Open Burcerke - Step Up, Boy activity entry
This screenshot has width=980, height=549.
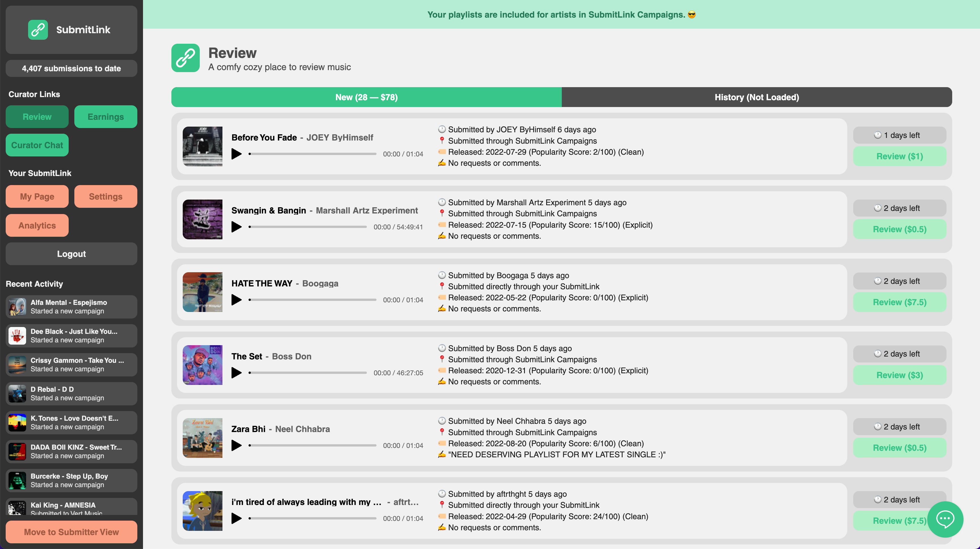[71, 481]
